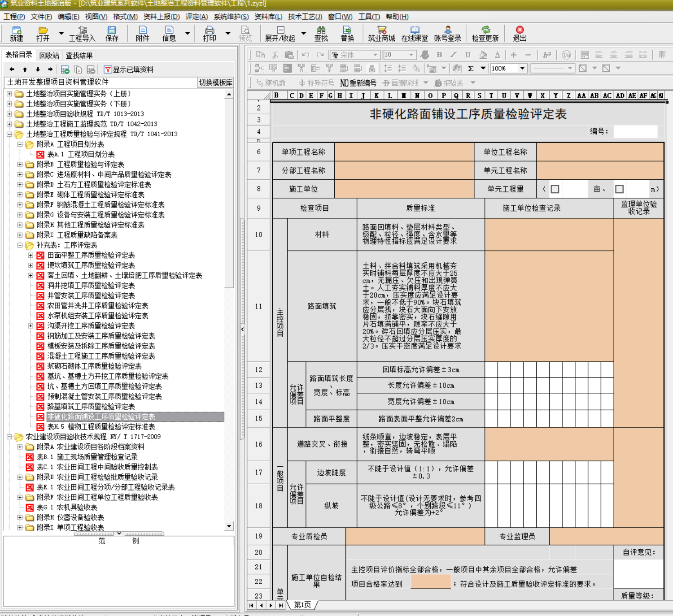Select the 第1页 sheet tab
The height and width of the screenshot is (616, 673).
click(302, 605)
